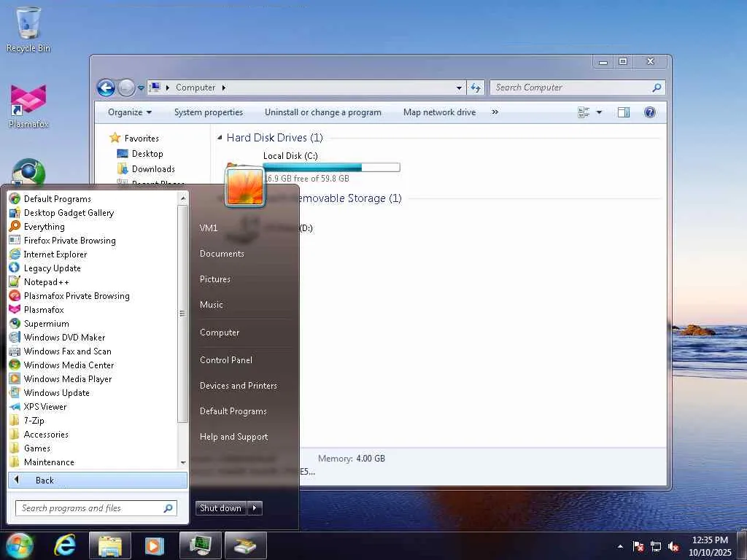
Task: Collapse the Hard Disk Drives group
Action: click(x=220, y=138)
